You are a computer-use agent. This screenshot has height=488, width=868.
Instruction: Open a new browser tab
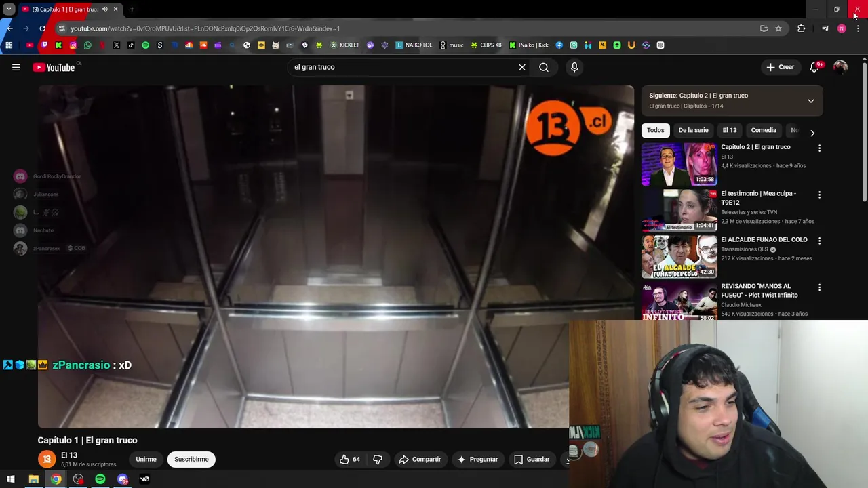pyautogui.click(x=132, y=9)
